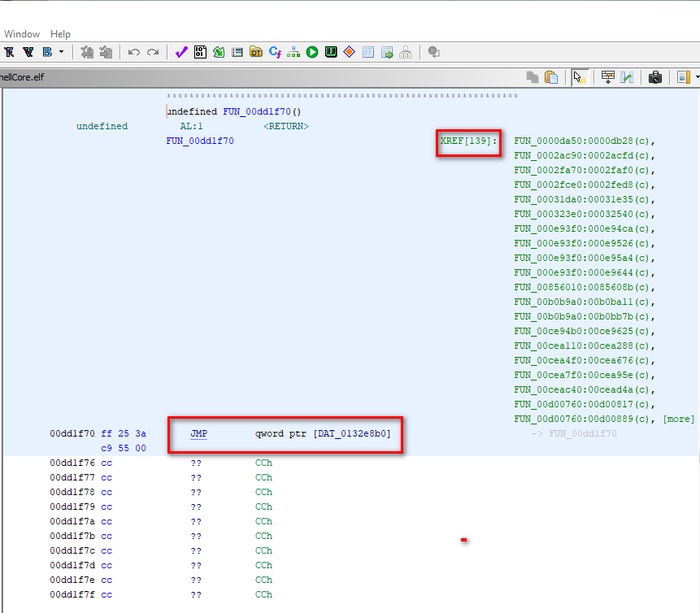Click the CCh value at 00dd1f78

point(263,492)
